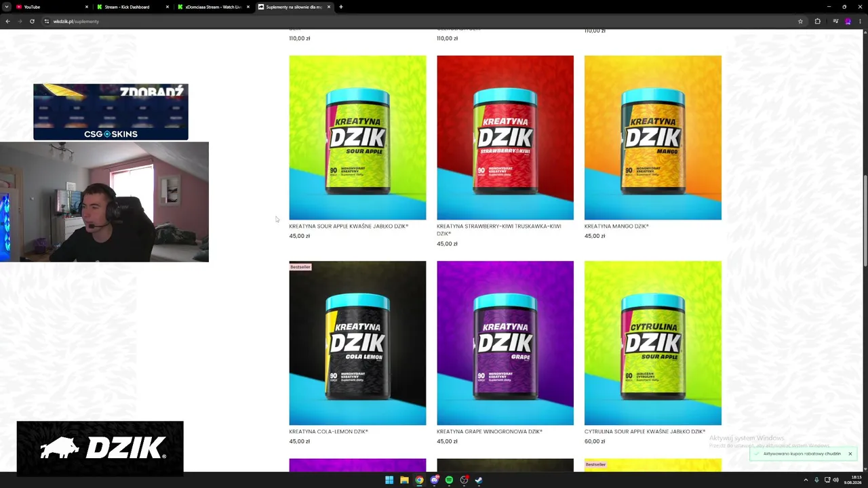Open the Chrome three-dot menu
Viewport: 868px width, 488px height.
click(x=860, y=21)
